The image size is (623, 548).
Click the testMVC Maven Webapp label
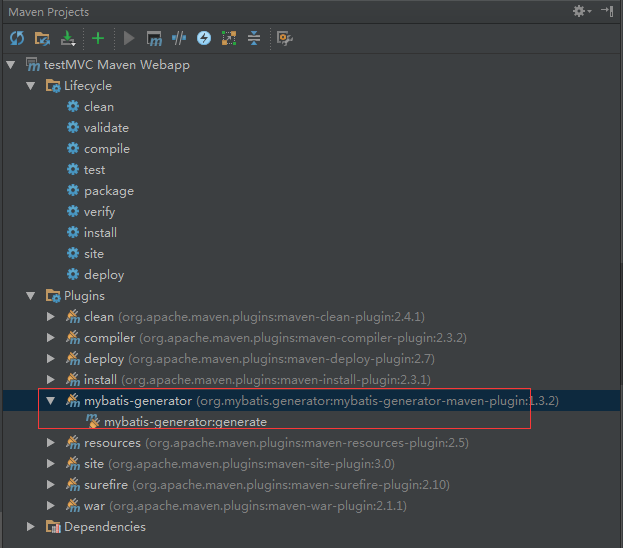click(x=116, y=64)
